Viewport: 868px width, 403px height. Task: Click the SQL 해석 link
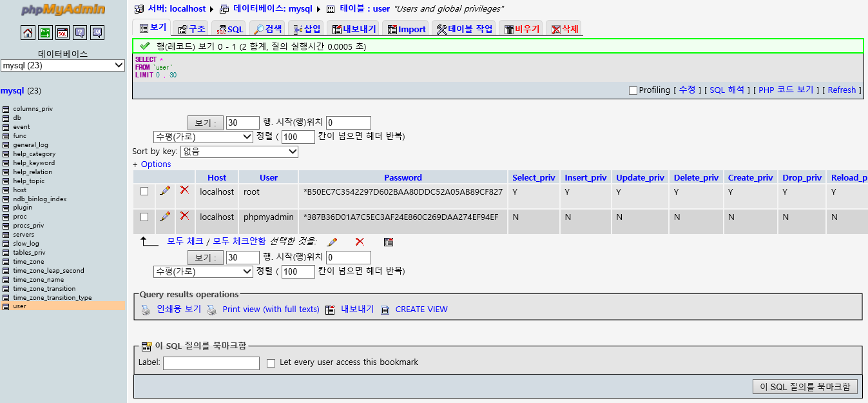click(727, 90)
